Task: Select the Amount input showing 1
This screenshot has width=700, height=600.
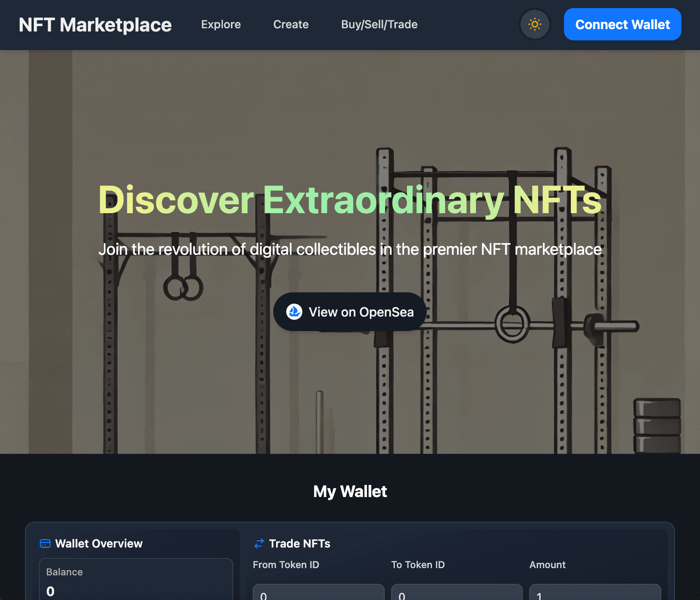Action: [595, 594]
